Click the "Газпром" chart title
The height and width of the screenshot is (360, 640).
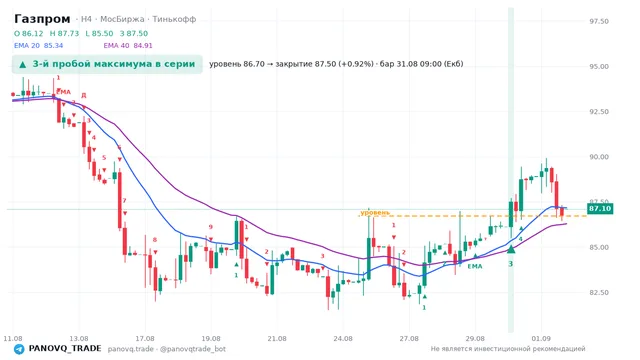[x=42, y=19]
